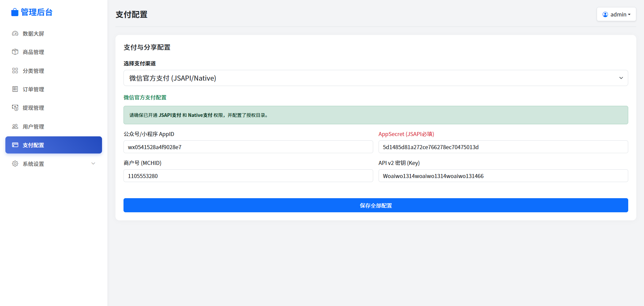
Task: Click the shopping bag logo icon
Action: [x=14, y=12]
